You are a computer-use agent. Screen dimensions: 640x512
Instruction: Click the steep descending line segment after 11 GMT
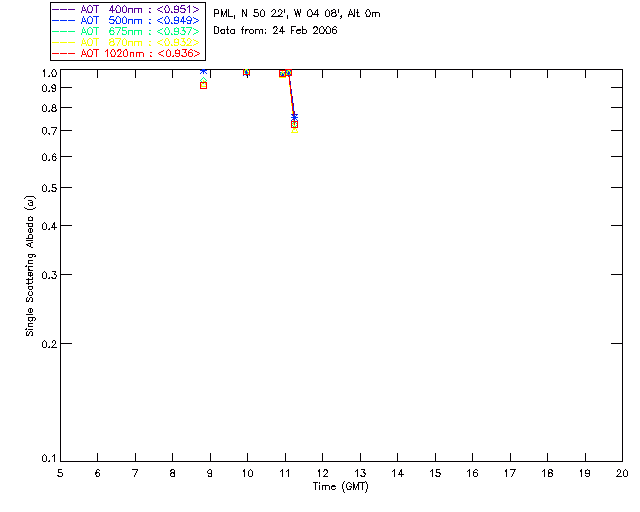291,96
